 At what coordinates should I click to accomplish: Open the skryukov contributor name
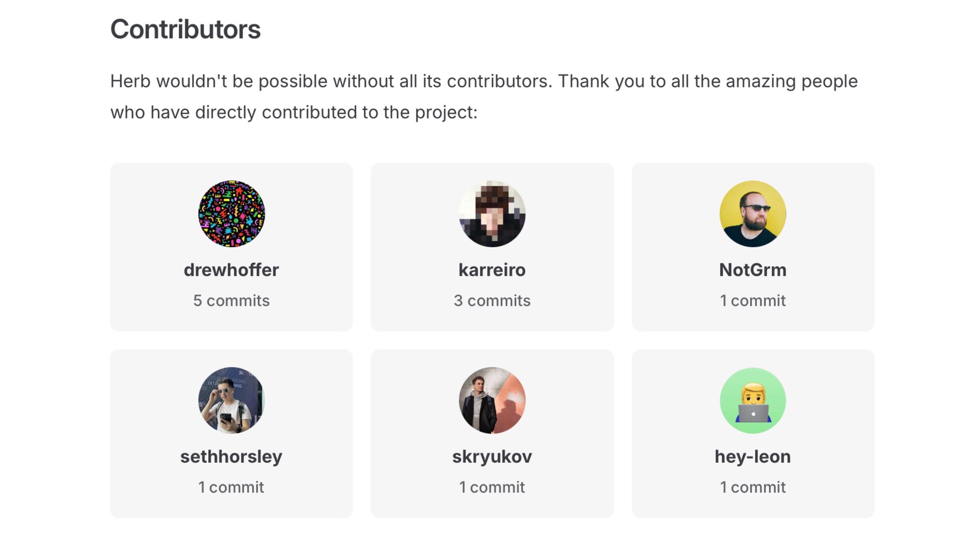tap(492, 457)
